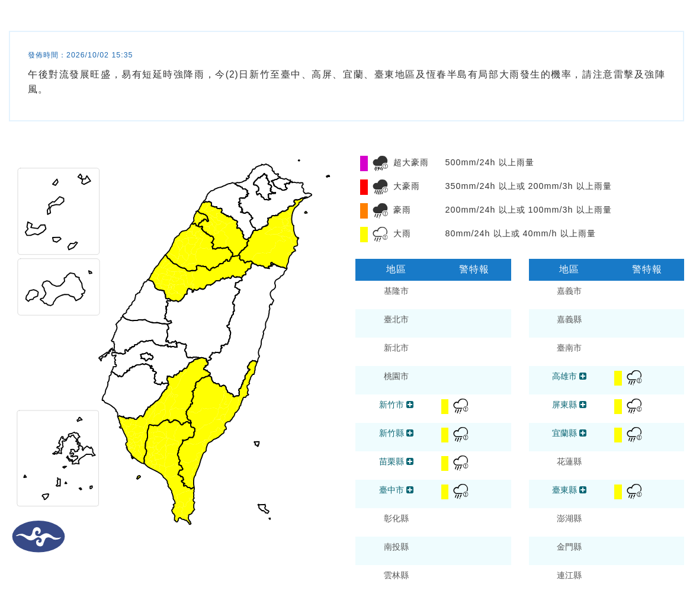The image size is (693, 616).
Task: Click the red 大豪雨 legend swatch
Action: pyautogui.click(x=364, y=187)
